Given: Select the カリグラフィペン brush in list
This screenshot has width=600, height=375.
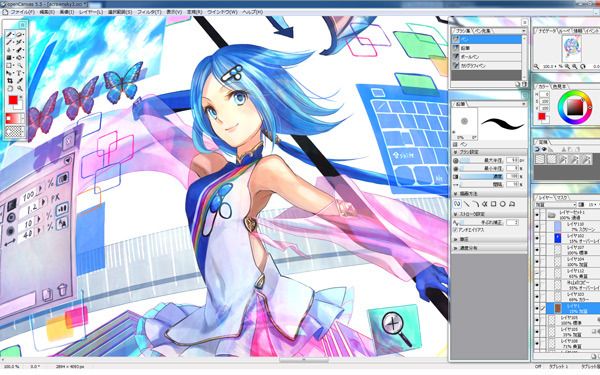Looking at the screenshot, I should [486, 66].
